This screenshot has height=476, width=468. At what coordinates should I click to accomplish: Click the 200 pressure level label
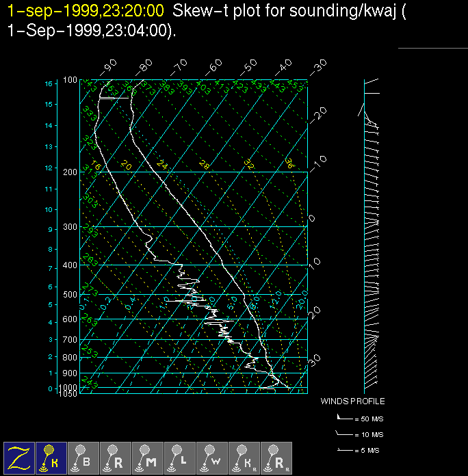pyautogui.click(x=70, y=172)
